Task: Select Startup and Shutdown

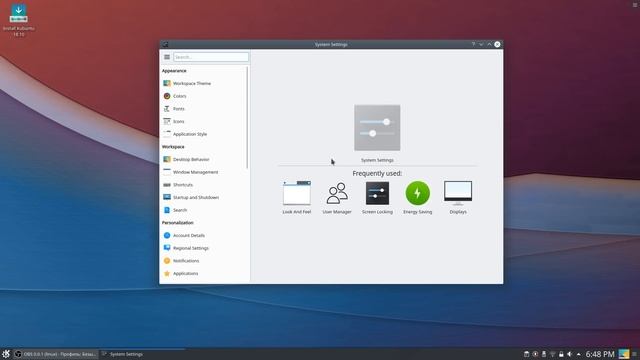Action: (204, 197)
